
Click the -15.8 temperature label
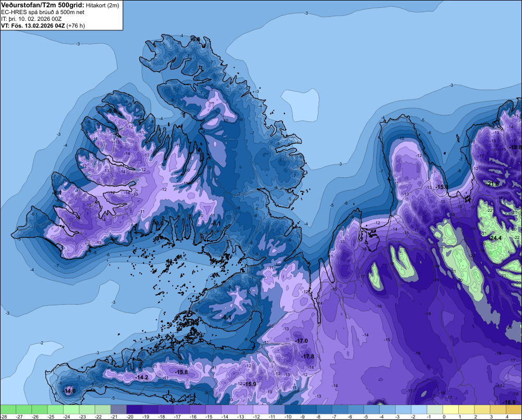pos(182,372)
